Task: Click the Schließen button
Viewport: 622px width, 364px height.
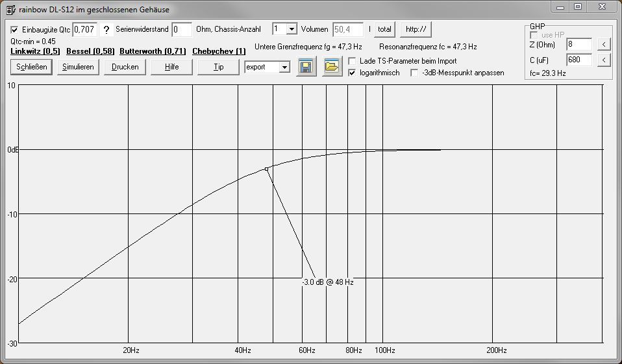Action: 31,67
